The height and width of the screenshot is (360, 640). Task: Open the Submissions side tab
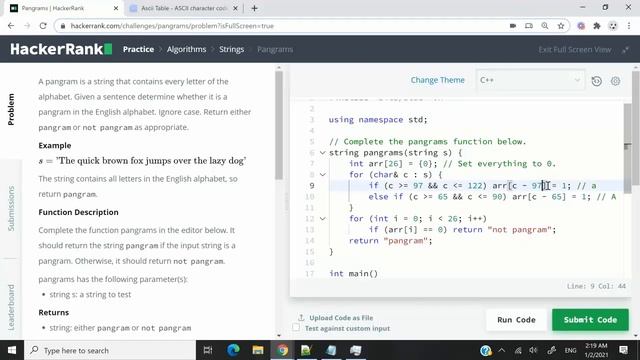click(11, 208)
